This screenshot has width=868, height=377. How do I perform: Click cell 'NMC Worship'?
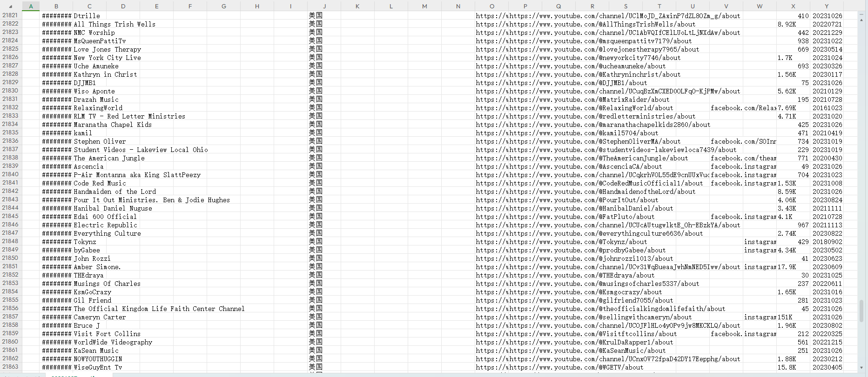94,33
